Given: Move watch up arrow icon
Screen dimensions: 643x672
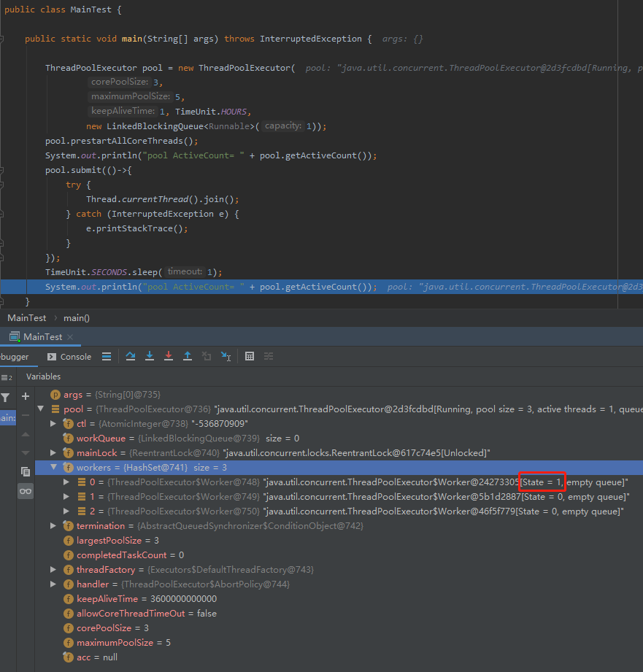Looking at the screenshot, I should tap(26, 435).
